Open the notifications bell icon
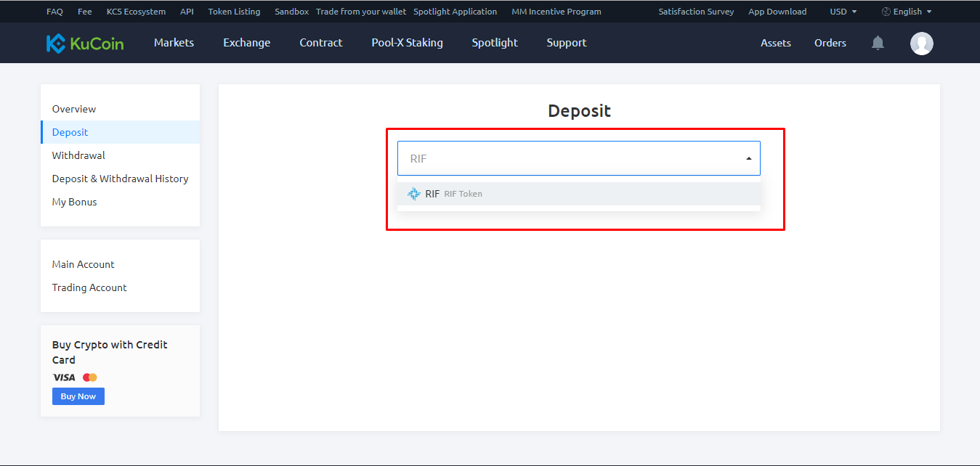Viewport: 980px width, 466px height. [878, 43]
